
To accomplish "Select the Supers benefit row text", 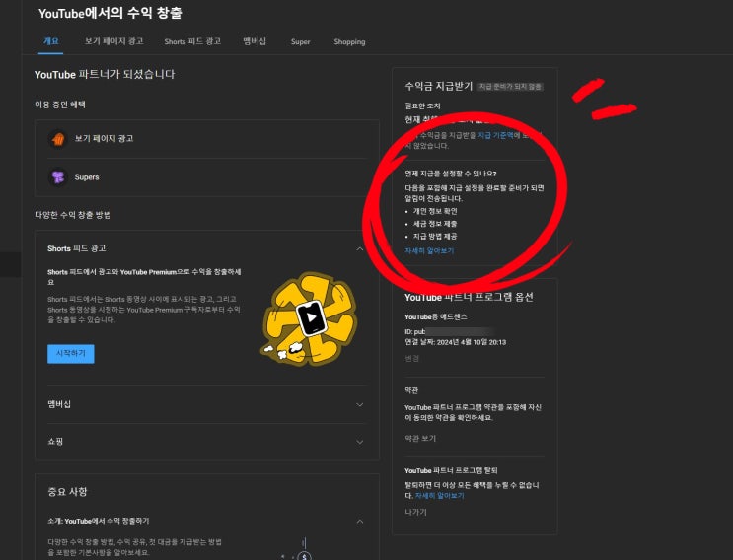I will coord(87,177).
